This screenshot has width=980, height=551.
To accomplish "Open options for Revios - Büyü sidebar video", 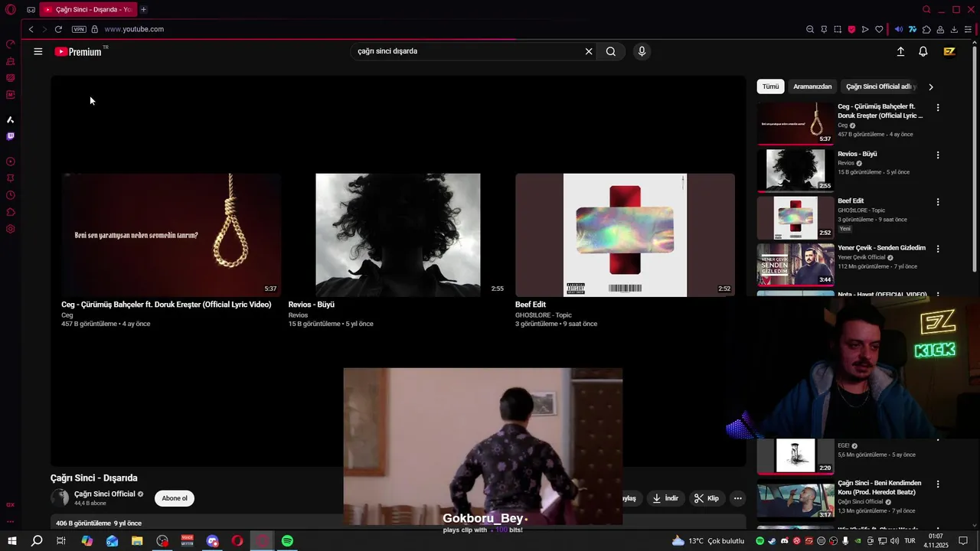I will point(938,155).
